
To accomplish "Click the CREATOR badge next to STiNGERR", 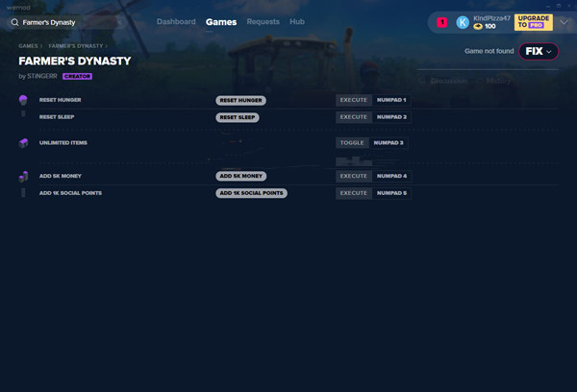I will tap(77, 77).
